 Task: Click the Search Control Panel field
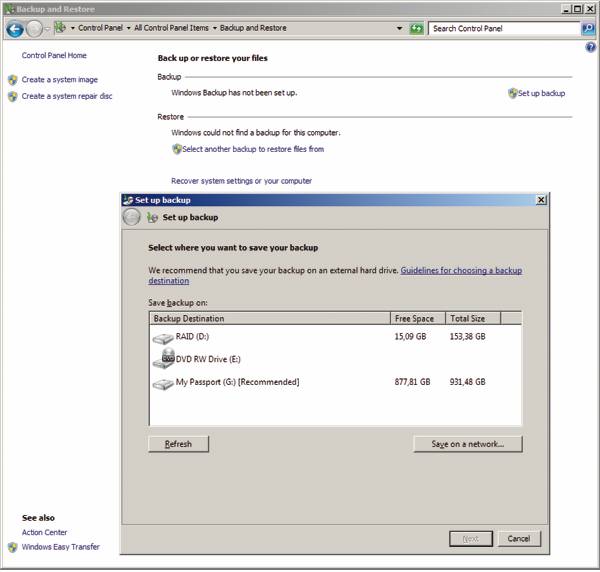pyautogui.click(x=504, y=28)
